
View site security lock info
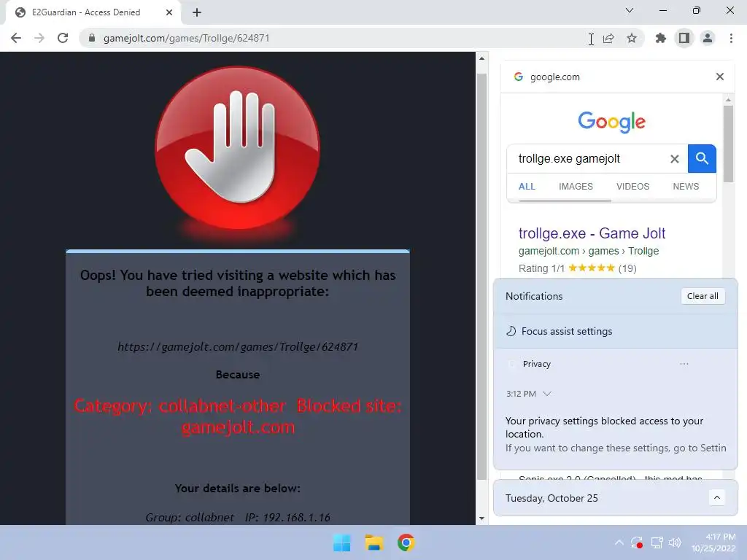point(92,38)
